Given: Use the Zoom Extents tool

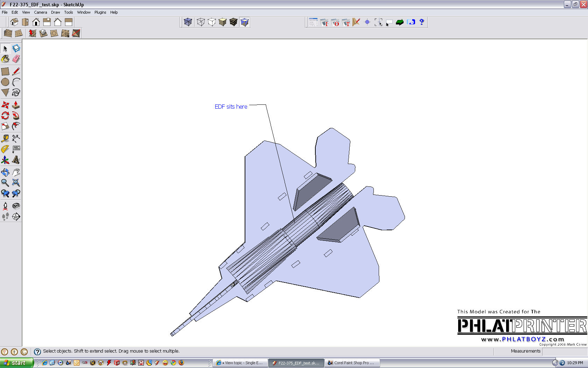Looking at the screenshot, I should [x=16, y=183].
